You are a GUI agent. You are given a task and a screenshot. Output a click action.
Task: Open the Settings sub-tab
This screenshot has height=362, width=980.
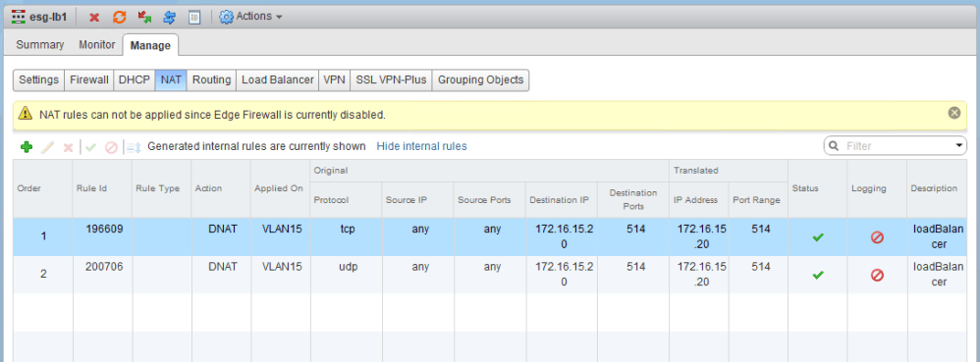38,79
